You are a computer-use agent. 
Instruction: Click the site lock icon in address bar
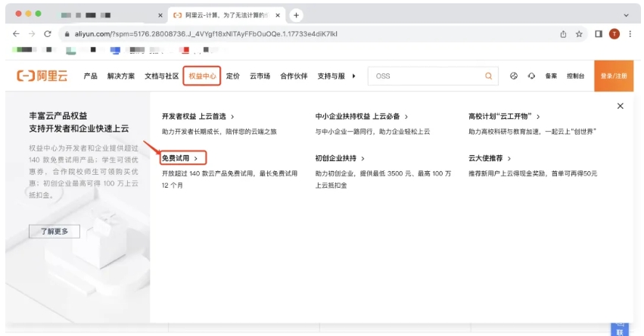pyautogui.click(x=67, y=34)
